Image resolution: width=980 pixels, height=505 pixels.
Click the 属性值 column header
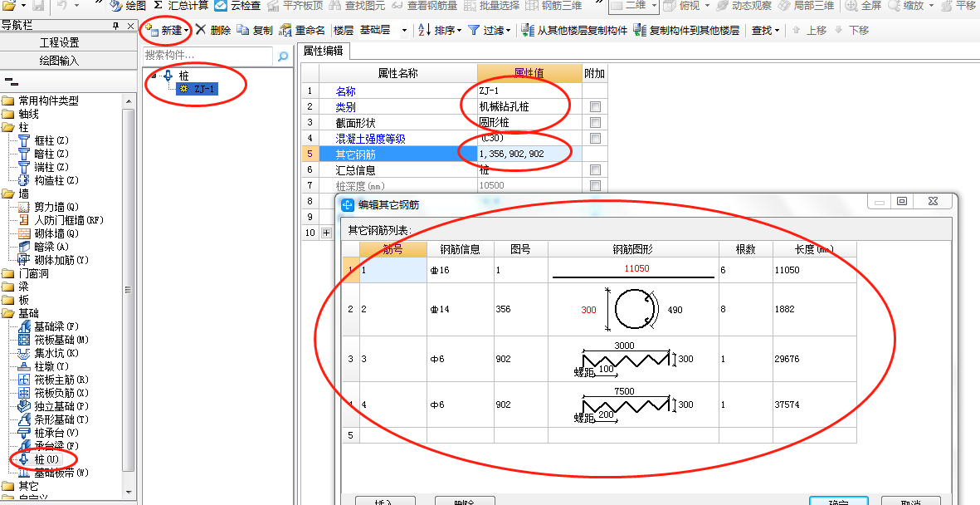[529, 73]
